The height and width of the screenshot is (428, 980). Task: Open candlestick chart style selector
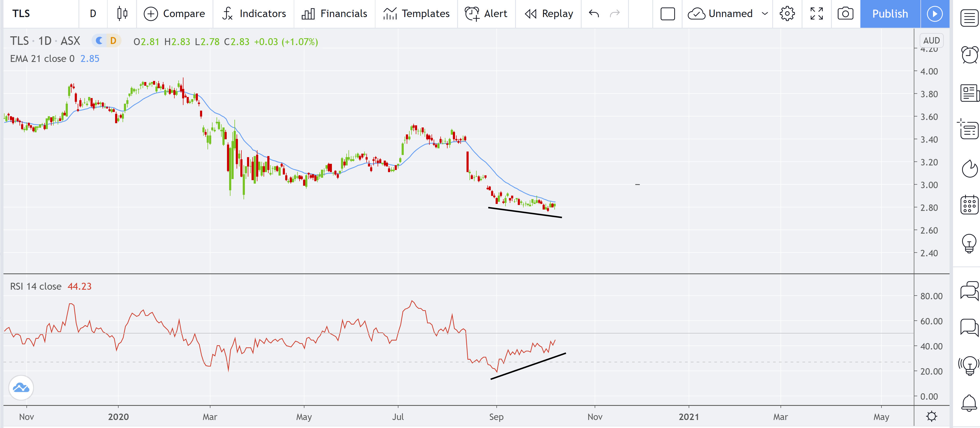(122, 14)
